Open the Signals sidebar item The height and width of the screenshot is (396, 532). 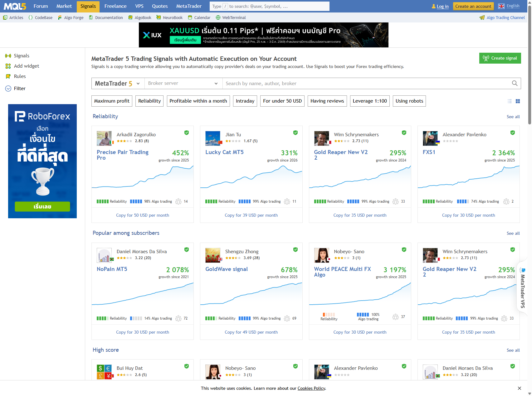pos(17,56)
